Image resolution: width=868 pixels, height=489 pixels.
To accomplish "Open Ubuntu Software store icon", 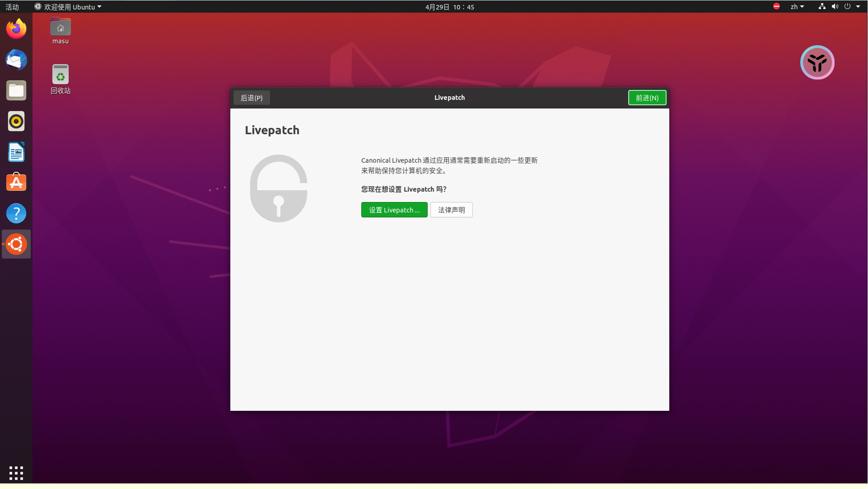I will [16, 183].
